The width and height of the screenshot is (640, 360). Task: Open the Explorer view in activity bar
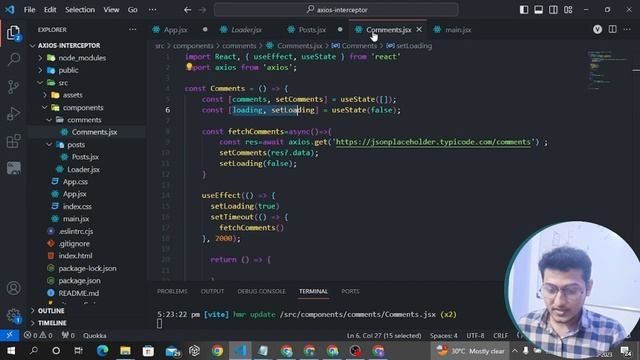(x=13, y=33)
